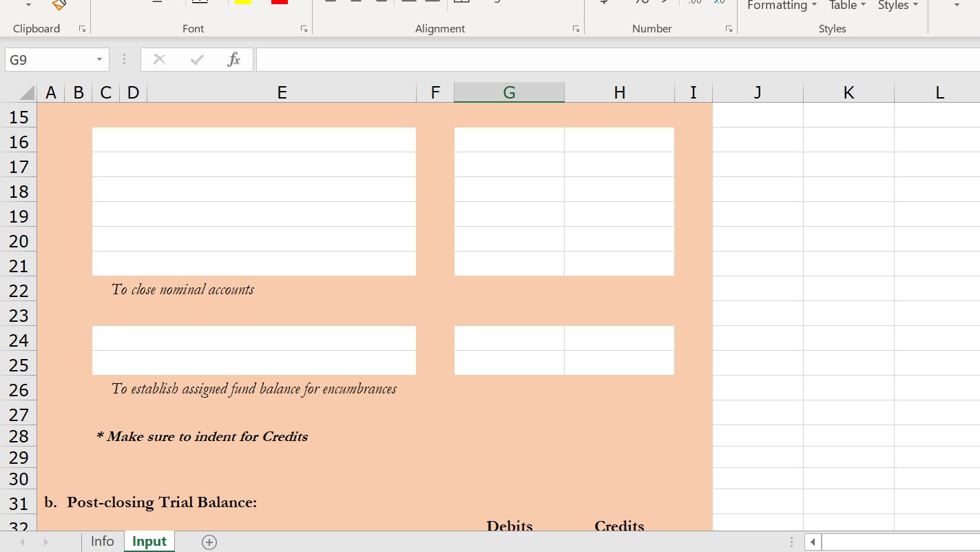The image size is (980, 552).
Task: Select row 31 header
Action: click(x=19, y=504)
